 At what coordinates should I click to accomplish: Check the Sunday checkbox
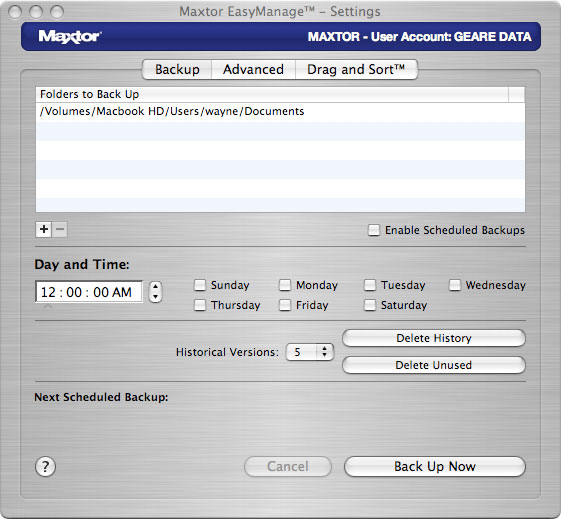[200, 285]
